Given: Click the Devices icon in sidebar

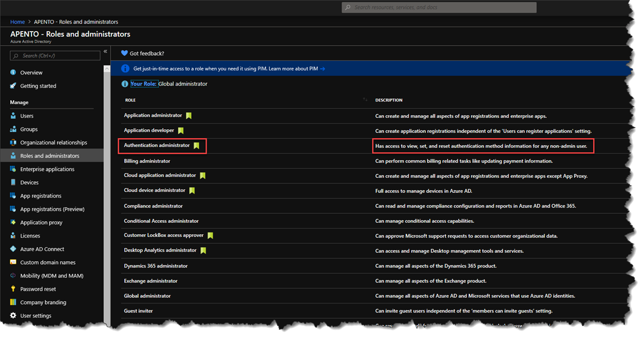Looking at the screenshot, I should click(x=13, y=182).
